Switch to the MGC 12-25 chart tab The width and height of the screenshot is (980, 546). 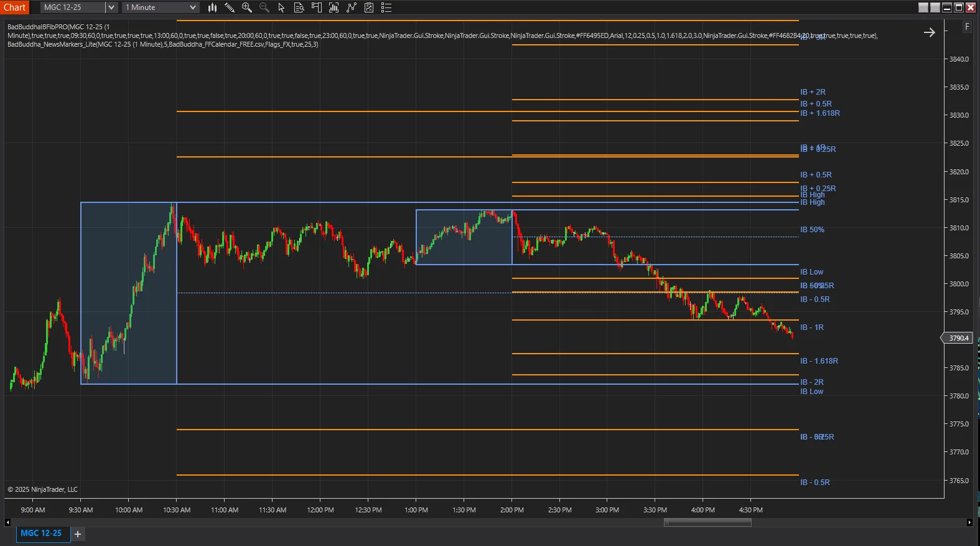pyautogui.click(x=41, y=534)
